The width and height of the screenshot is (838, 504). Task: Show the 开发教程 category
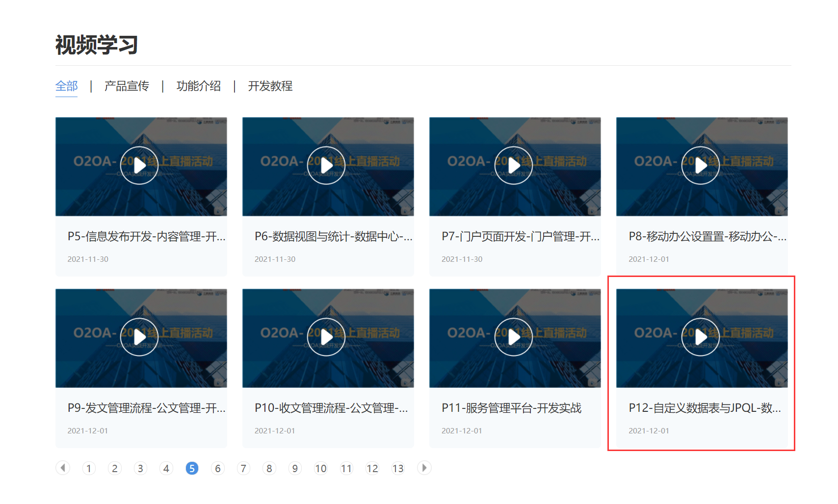[270, 86]
